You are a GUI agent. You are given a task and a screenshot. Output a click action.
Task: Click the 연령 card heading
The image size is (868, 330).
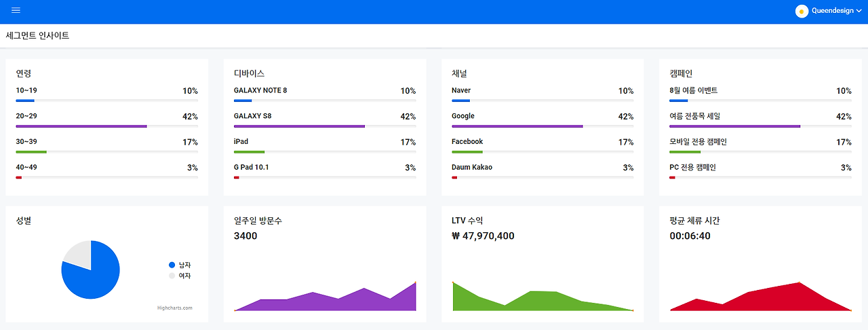point(24,73)
